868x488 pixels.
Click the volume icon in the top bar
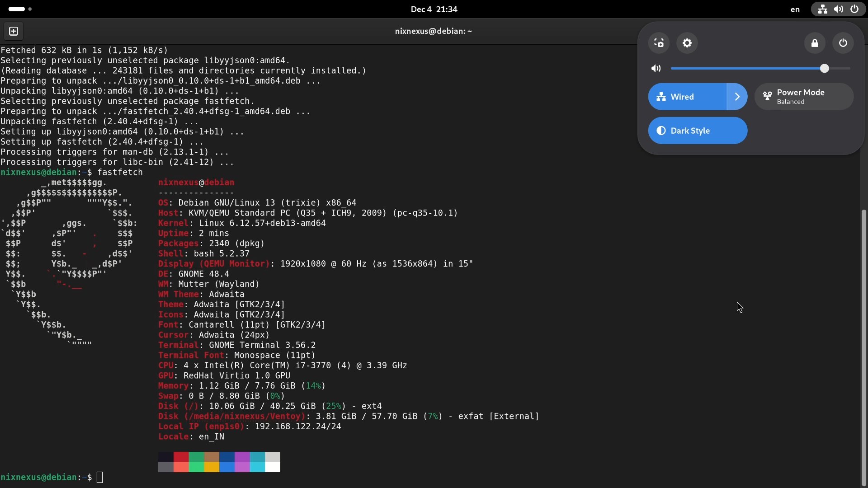tap(839, 9)
